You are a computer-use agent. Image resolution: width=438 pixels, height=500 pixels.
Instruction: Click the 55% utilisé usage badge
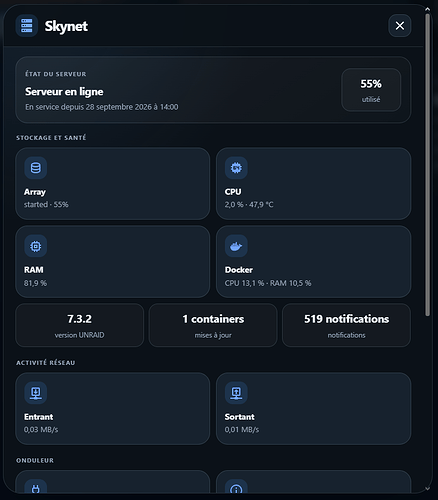click(x=371, y=90)
